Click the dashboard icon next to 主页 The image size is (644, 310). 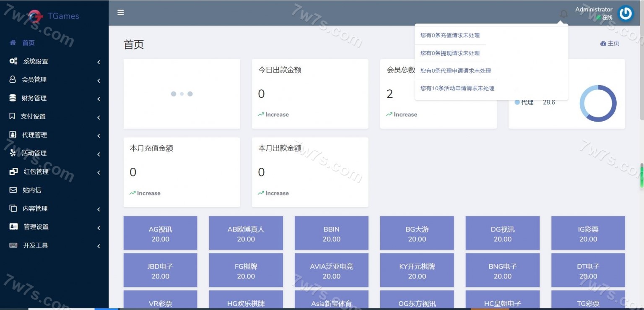pyautogui.click(x=603, y=44)
